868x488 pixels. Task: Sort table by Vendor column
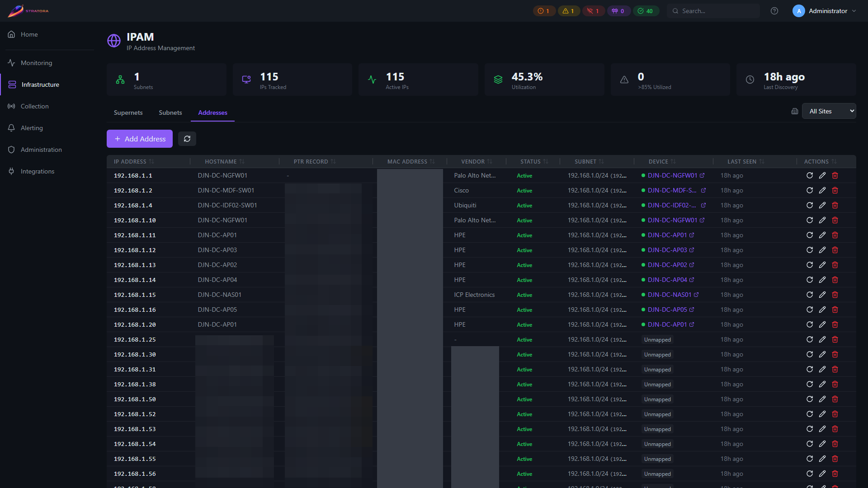[476, 161]
